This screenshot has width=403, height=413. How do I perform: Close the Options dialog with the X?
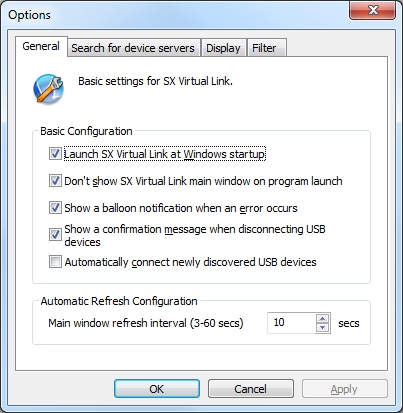coord(373,10)
